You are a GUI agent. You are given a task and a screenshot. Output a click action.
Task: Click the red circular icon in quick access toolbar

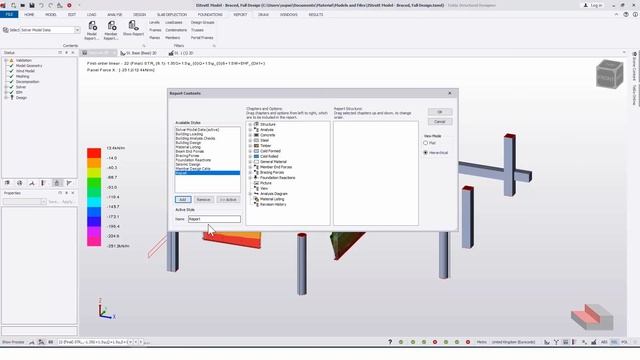click(x=69, y=5)
